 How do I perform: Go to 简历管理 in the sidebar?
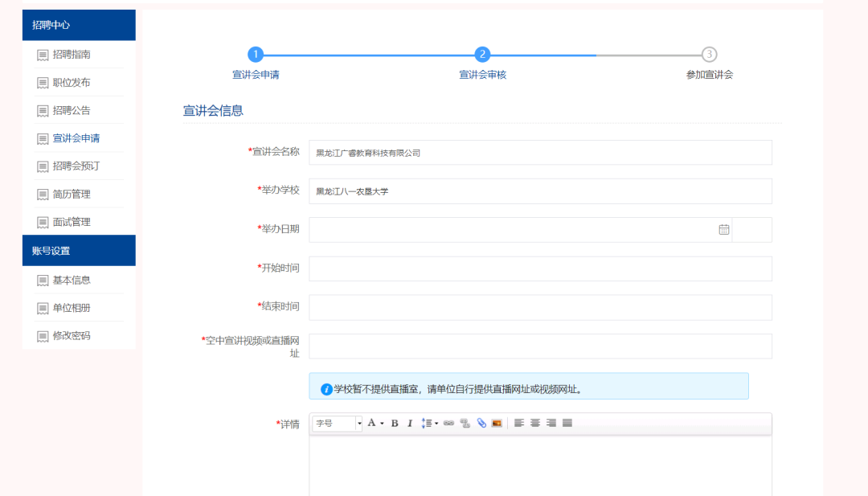click(72, 194)
